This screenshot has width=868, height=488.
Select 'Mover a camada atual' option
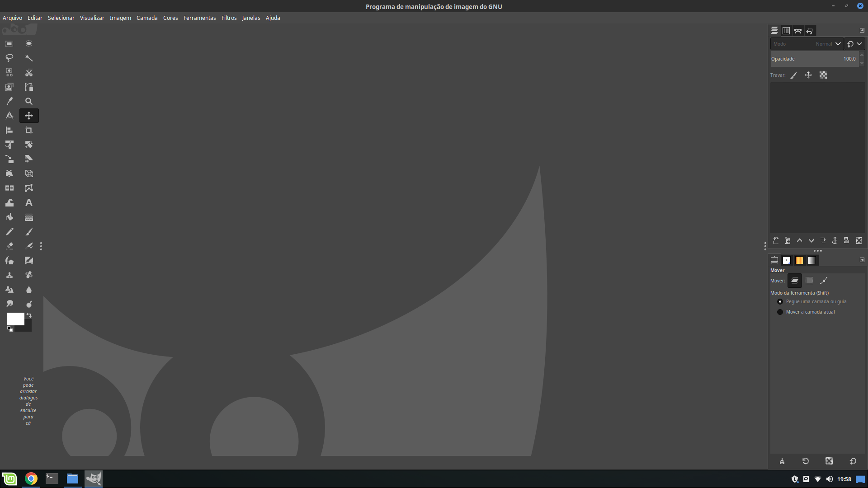tap(807, 312)
